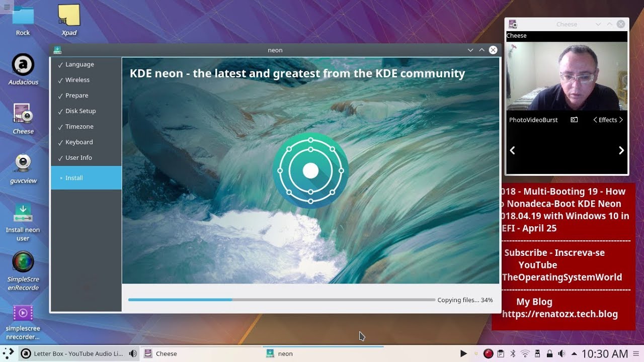Open the panel settings hamburger after the clock

[x=636, y=353]
